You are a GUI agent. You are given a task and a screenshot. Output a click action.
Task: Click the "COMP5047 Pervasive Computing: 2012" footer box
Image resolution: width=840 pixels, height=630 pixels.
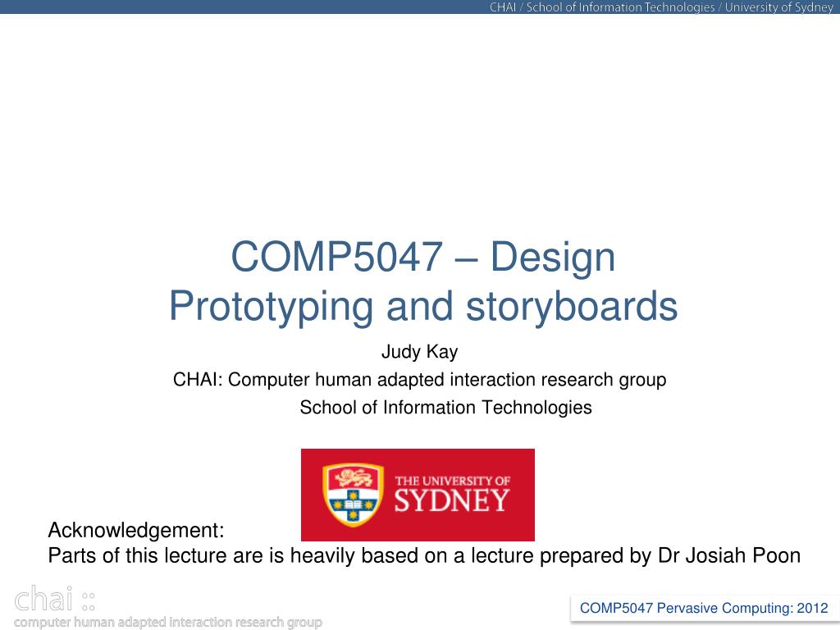pyautogui.click(x=704, y=609)
